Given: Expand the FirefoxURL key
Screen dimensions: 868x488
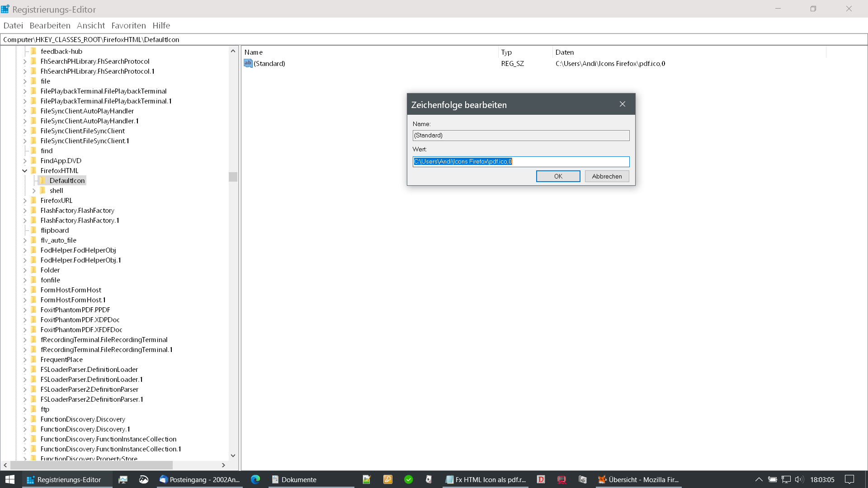Looking at the screenshot, I should [25, 201].
